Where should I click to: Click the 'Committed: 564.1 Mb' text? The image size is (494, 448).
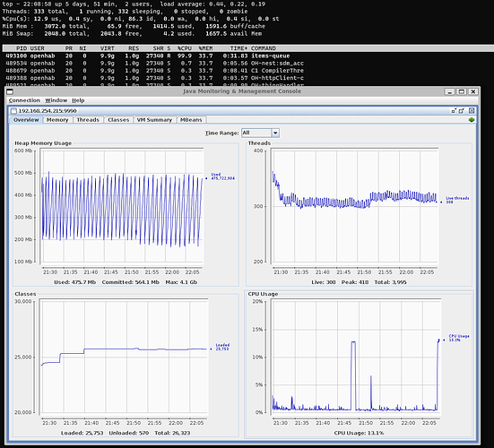(130, 282)
